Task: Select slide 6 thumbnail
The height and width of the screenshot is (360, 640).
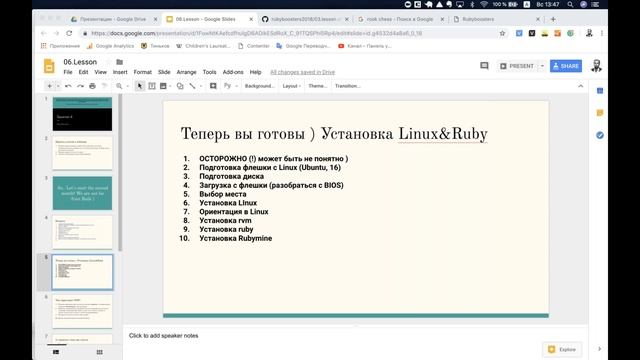Action: (x=82, y=312)
